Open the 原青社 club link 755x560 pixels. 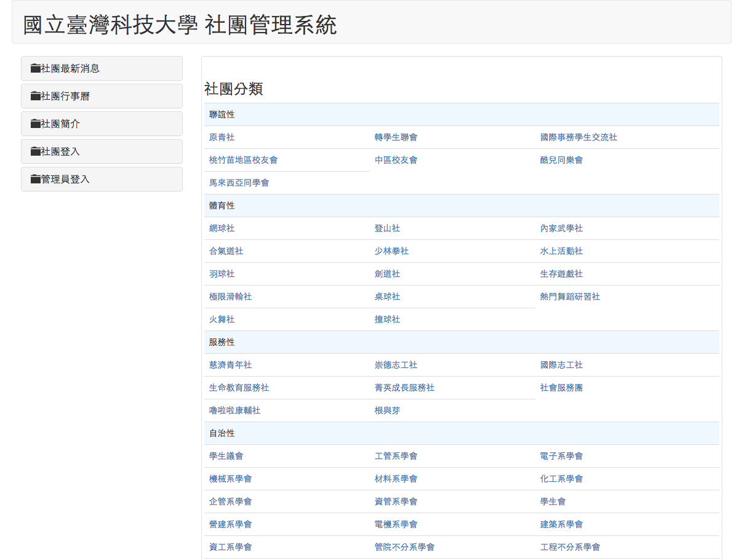[x=222, y=137]
